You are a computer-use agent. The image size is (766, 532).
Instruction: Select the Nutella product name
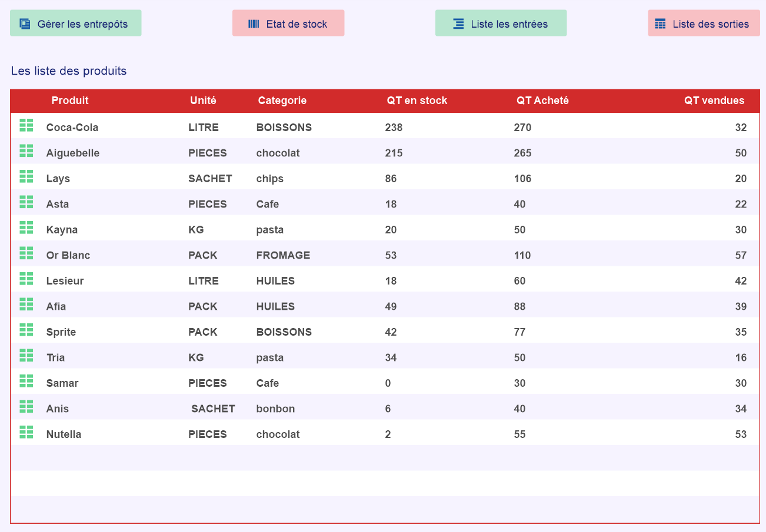(x=64, y=434)
